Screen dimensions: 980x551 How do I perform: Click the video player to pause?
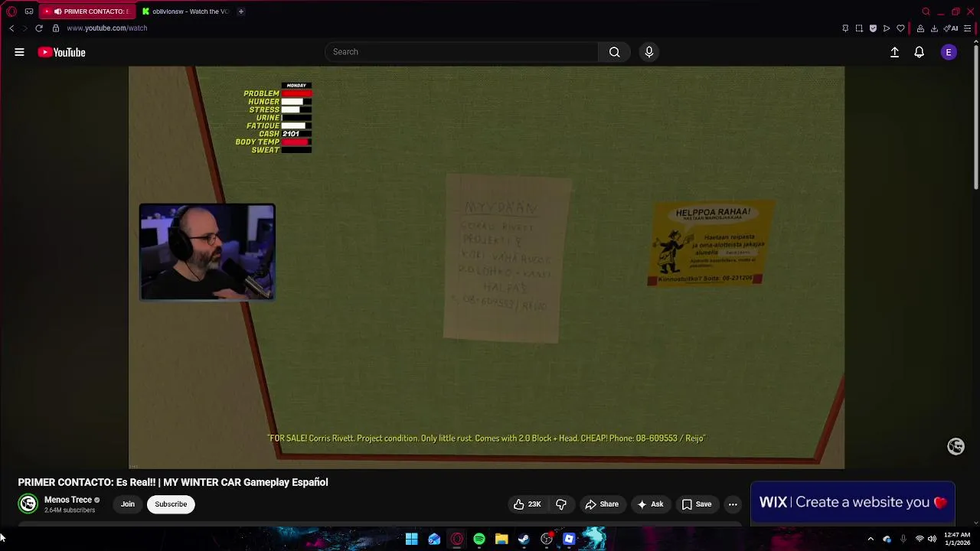tap(486, 267)
